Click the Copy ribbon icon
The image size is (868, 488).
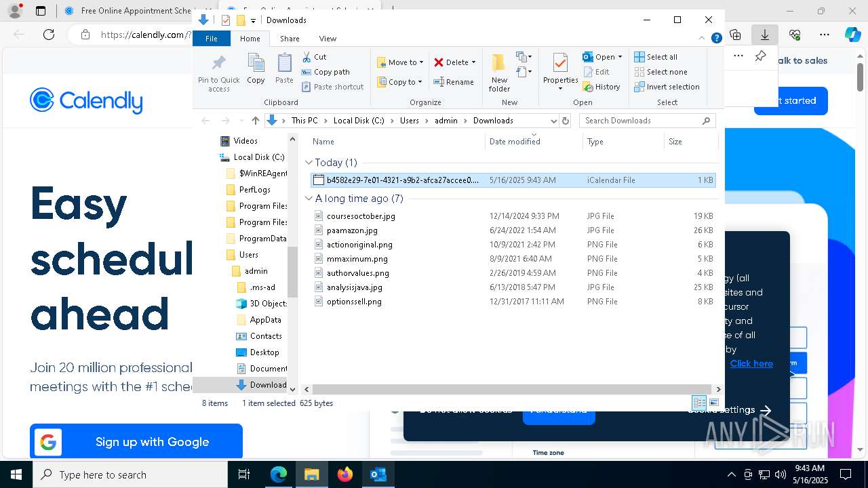coord(256,69)
